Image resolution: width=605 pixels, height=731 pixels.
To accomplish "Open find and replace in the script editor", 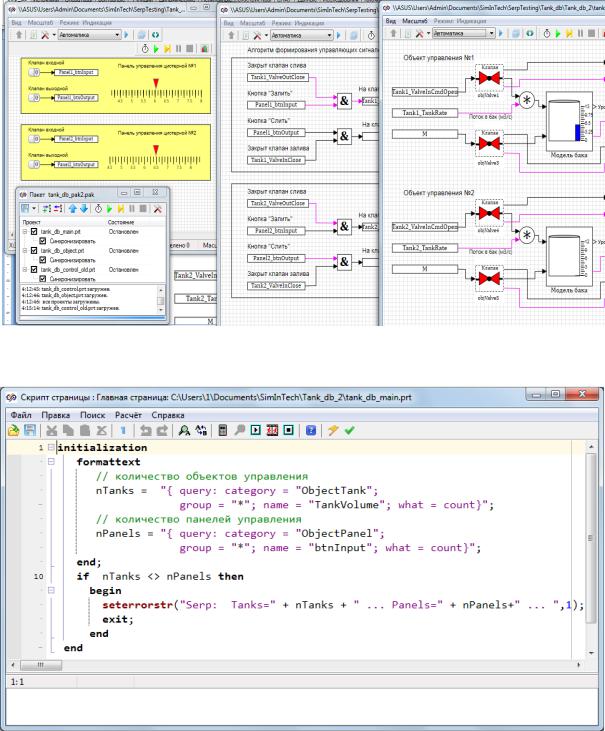I will coord(201,430).
